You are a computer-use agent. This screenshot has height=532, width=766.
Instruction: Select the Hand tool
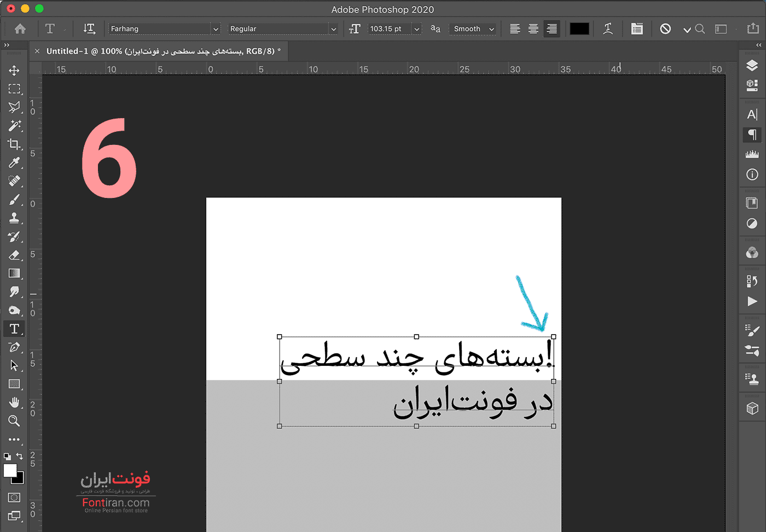[14, 402]
